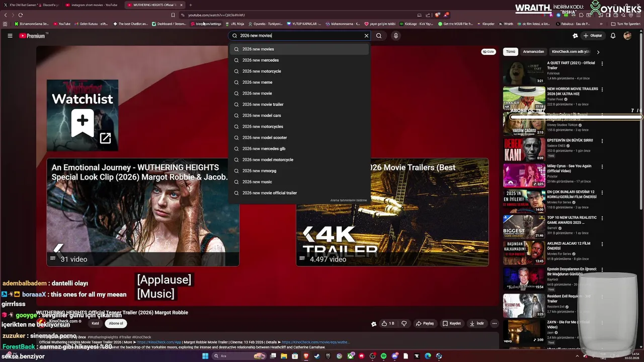Choose suggestion '2026 new motorcycle'

[x=299, y=71]
